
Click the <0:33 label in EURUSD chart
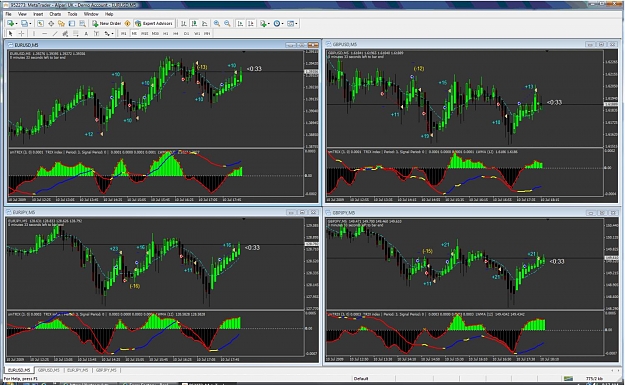pyautogui.click(x=254, y=69)
